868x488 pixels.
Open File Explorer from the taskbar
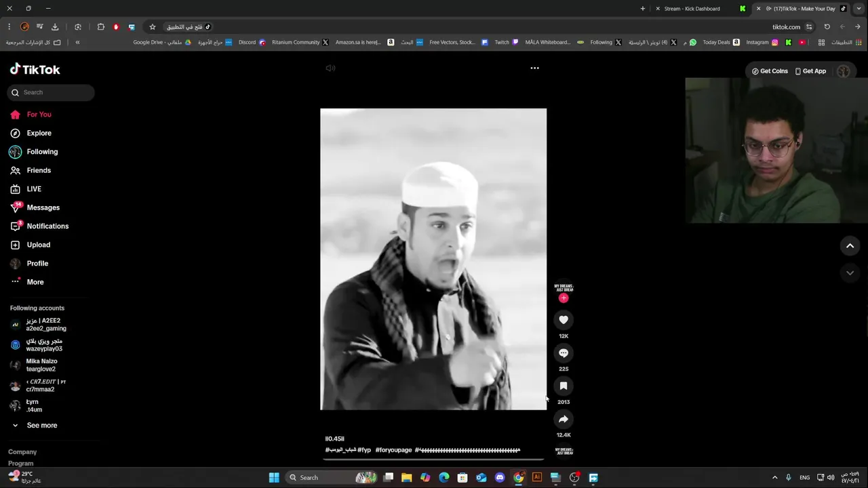click(x=406, y=478)
